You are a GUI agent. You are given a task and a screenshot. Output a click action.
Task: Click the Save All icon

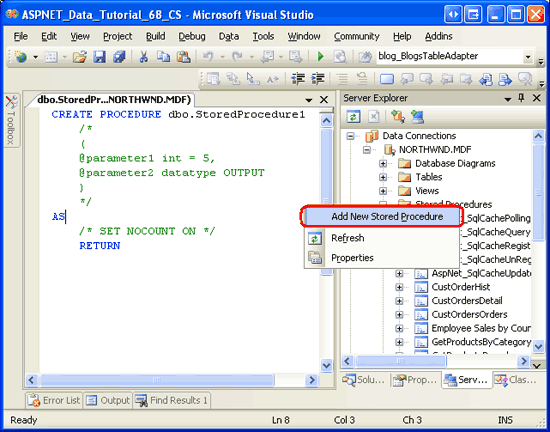(119, 56)
